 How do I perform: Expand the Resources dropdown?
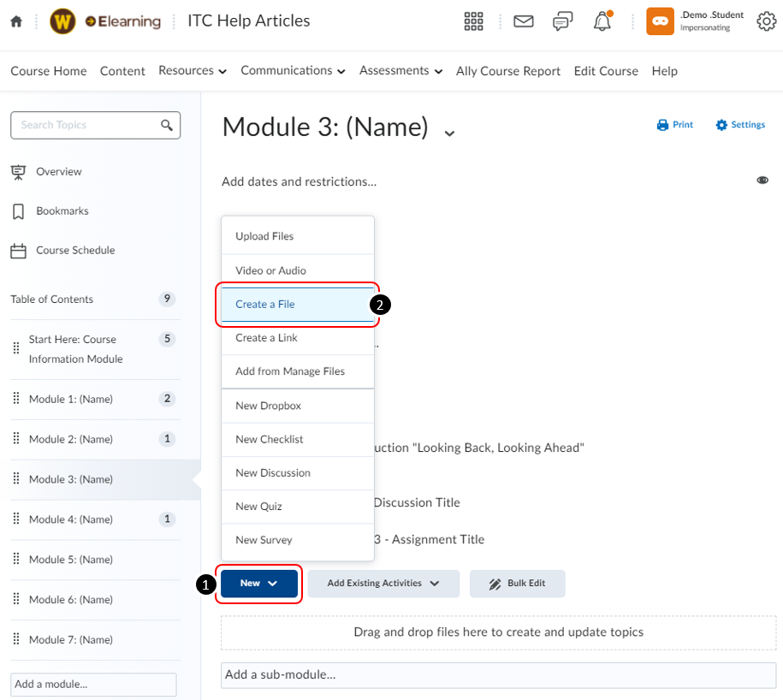(x=192, y=71)
